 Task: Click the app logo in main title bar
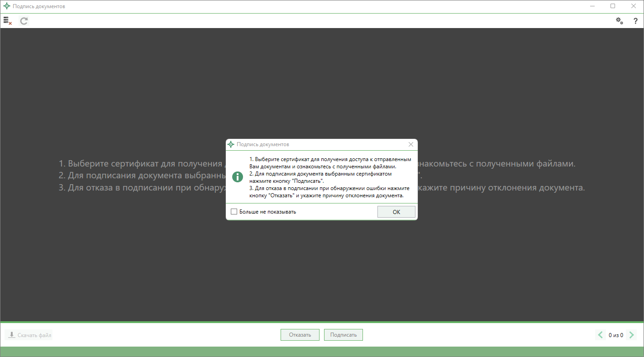pyautogui.click(x=7, y=6)
